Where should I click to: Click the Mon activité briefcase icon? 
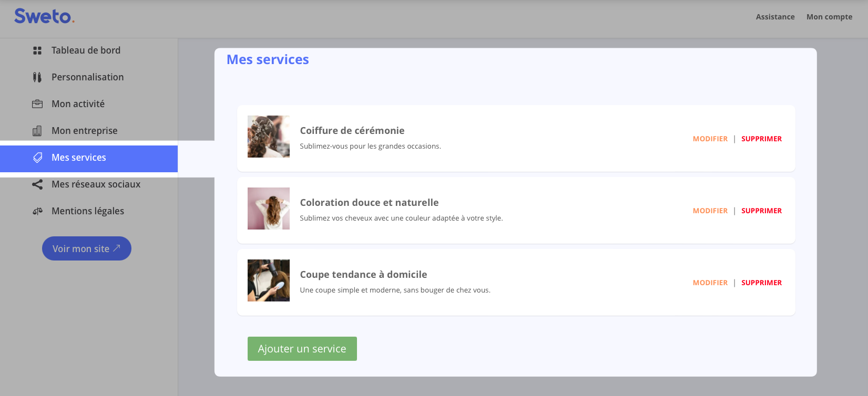[x=37, y=104]
